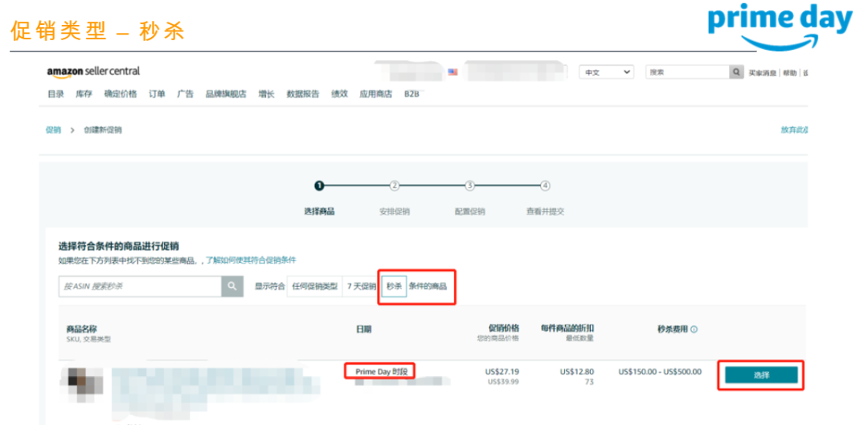Click the US$27.19 promotion price
The image size is (868, 425).
coord(502,371)
